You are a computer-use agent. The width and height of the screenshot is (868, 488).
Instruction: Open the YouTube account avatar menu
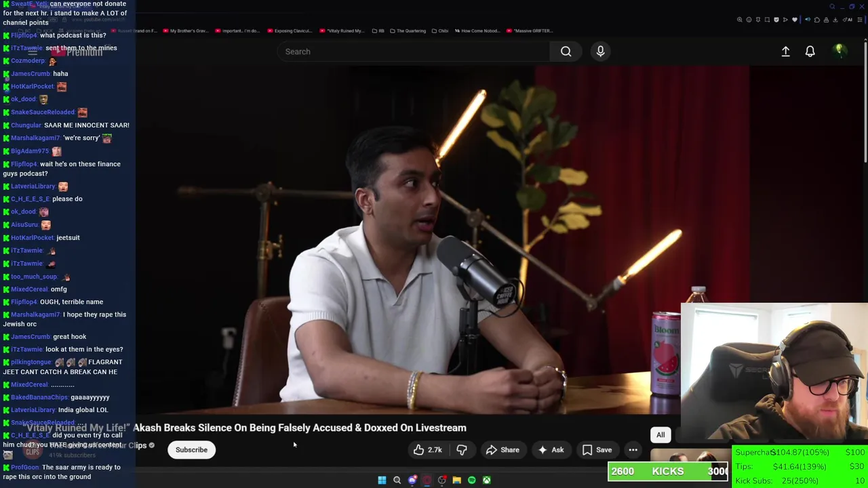840,51
